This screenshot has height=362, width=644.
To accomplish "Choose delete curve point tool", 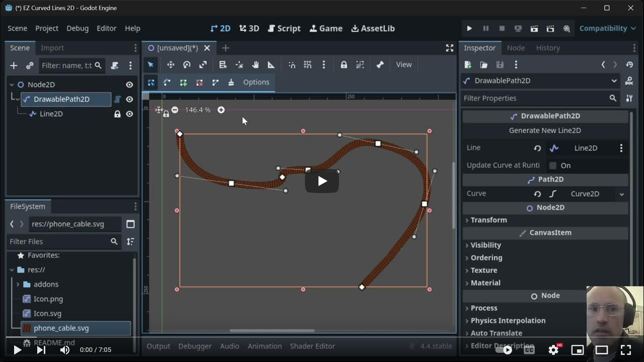I will [x=199, y=82].
